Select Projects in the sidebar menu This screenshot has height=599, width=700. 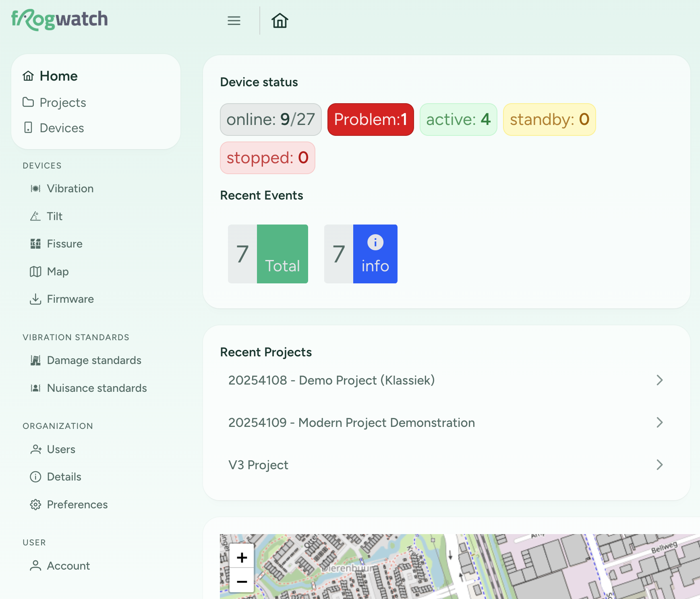[x=63, y=103]
